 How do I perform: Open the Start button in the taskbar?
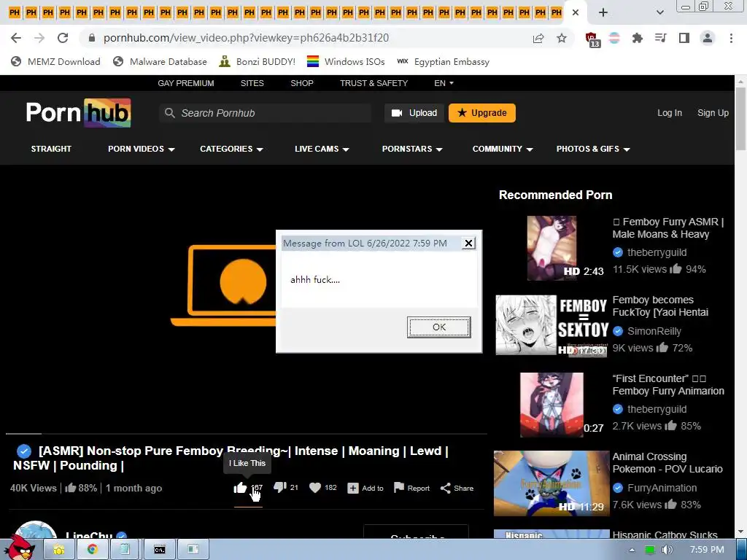(x=19, y=548)
